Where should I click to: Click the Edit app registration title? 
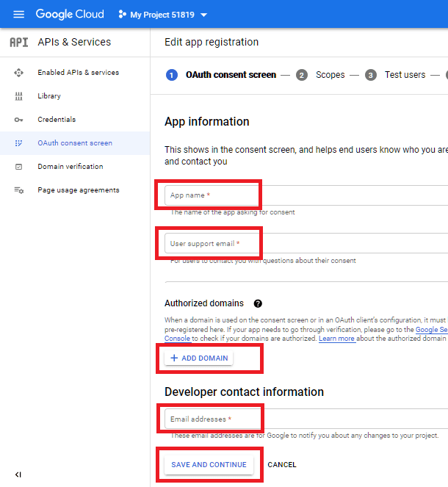pyautogui.click(x=212, y=42)
